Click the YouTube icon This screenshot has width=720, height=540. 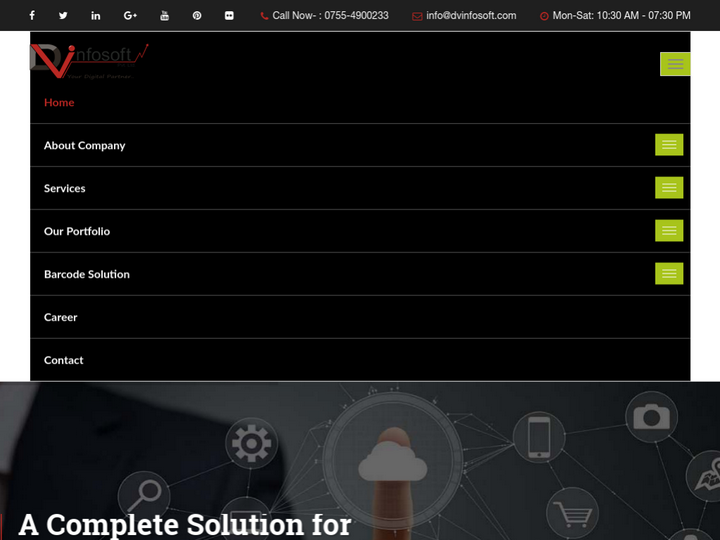pos(164,16)
